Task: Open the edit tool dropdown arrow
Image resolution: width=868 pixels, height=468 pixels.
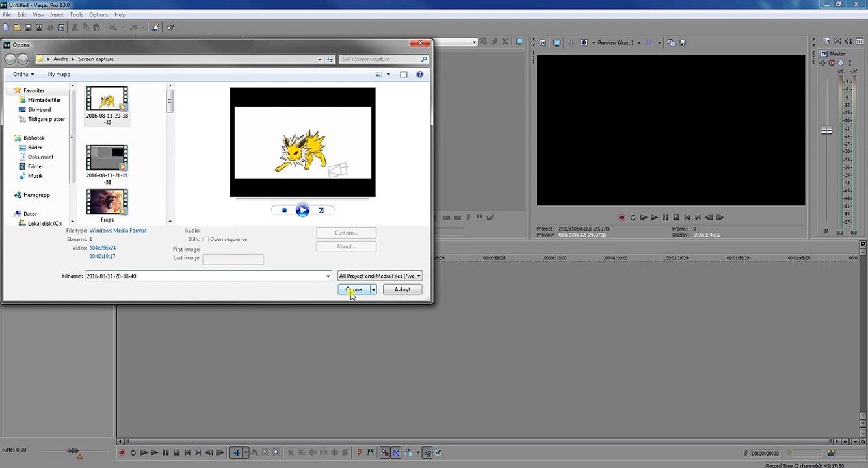Action: (245, 452)
